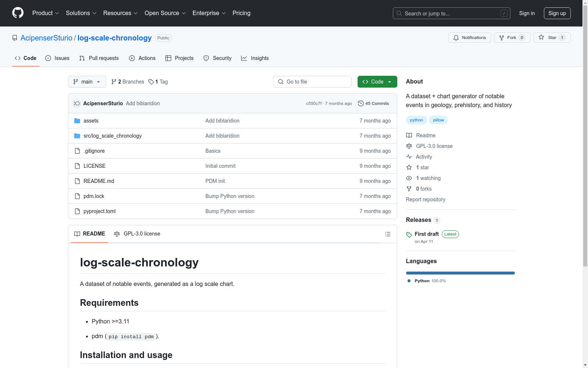Click the eye icon beside 1 watching
Viewport: 588px width, 368px height.
(x=409, y=178)
